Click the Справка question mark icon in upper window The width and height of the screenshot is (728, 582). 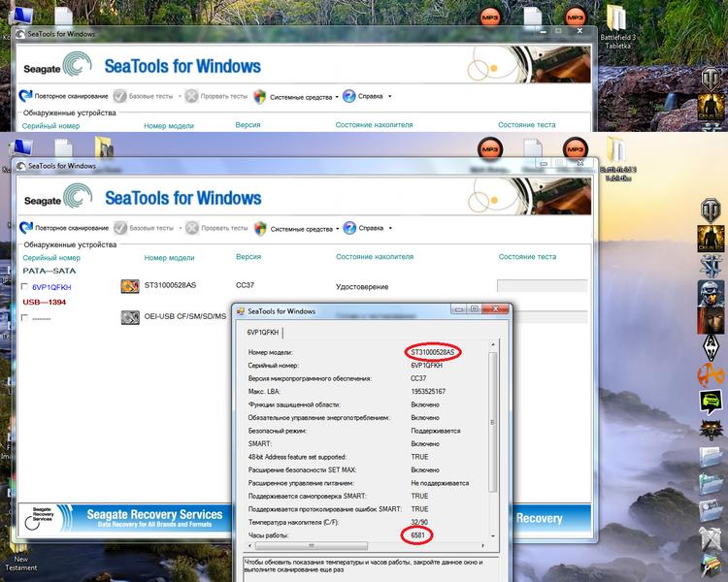pyautogui.click(x=348, y=96)
